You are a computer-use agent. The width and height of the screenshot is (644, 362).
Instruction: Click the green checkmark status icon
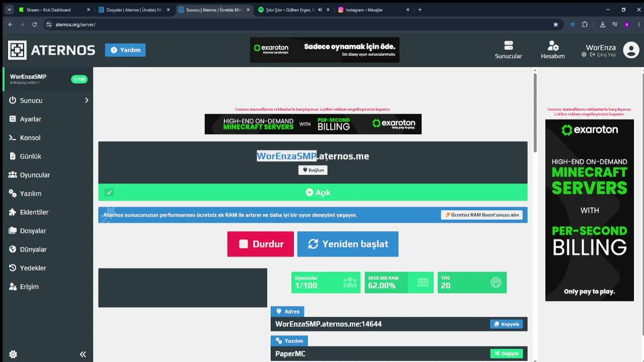[x=109, y=193]
